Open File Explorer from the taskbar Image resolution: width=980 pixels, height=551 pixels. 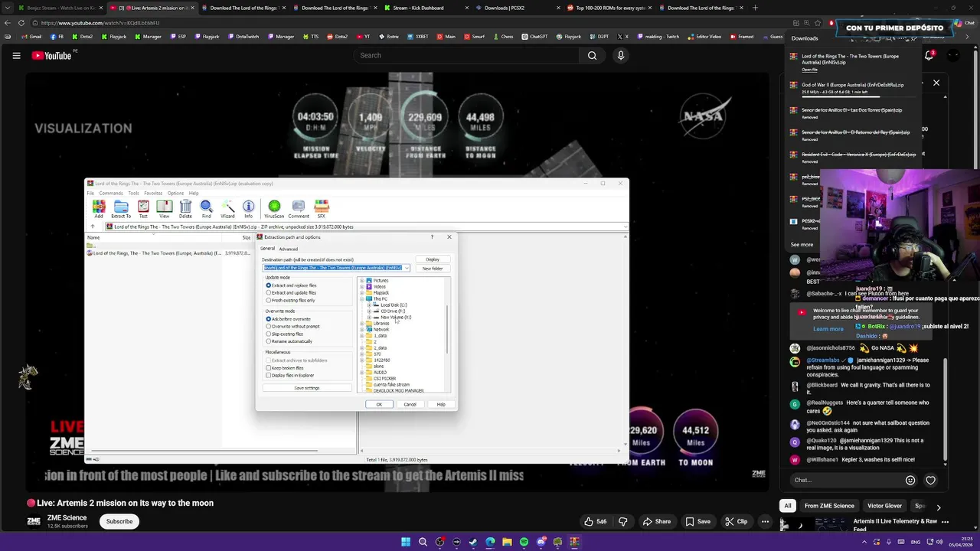coord(507,542)
